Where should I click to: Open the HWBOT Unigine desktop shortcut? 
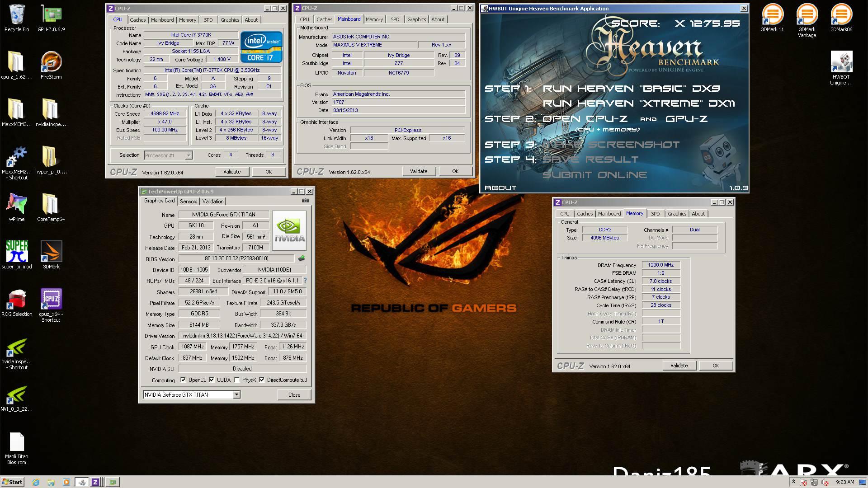[841, 68]
